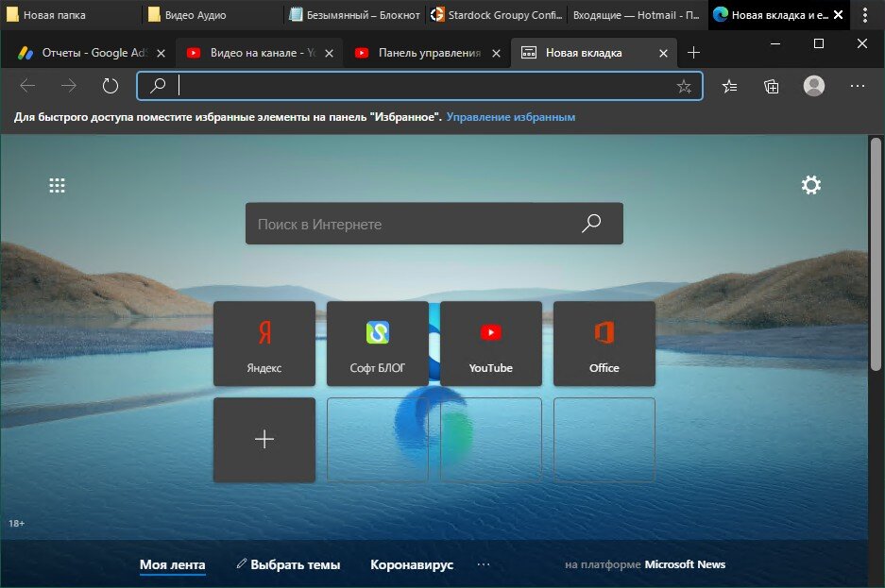Open new browser tab plus button
The height and width of the screenshot is (588, 885).
coord(693,53)
